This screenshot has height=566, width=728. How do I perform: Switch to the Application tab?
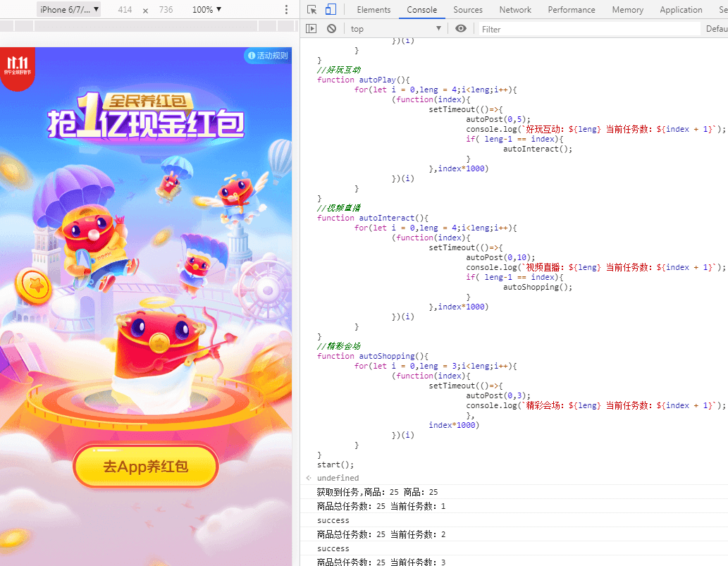681,10
